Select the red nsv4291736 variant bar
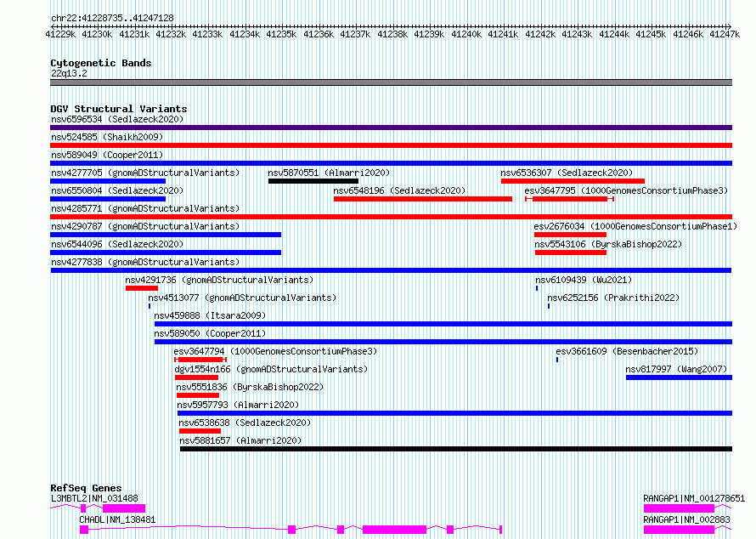 [142, 288]
